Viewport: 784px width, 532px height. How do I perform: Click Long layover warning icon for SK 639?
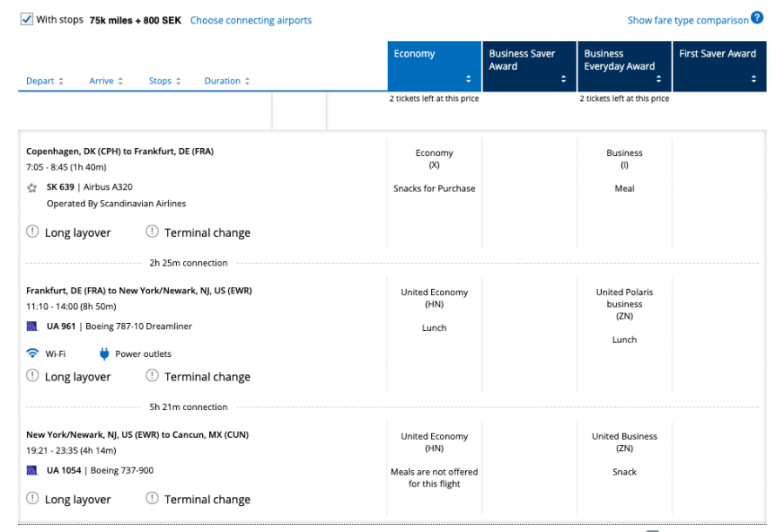coord(32,232)
